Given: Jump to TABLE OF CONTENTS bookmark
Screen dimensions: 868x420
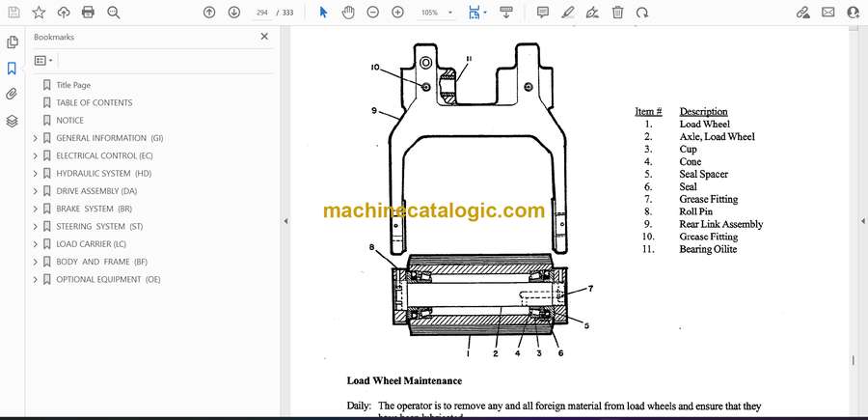Looking at the screenshot, I should (x=95, y=102).
